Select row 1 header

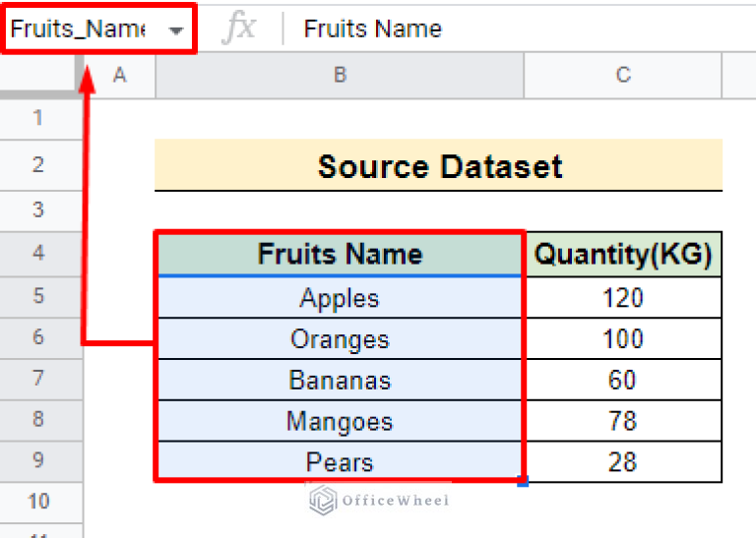click(x=38, y=119)
